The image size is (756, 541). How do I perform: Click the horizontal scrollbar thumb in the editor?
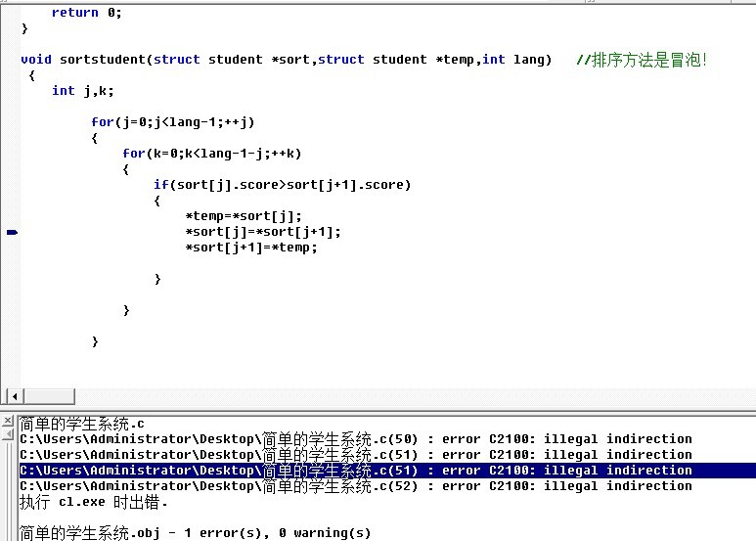(49, 396)
